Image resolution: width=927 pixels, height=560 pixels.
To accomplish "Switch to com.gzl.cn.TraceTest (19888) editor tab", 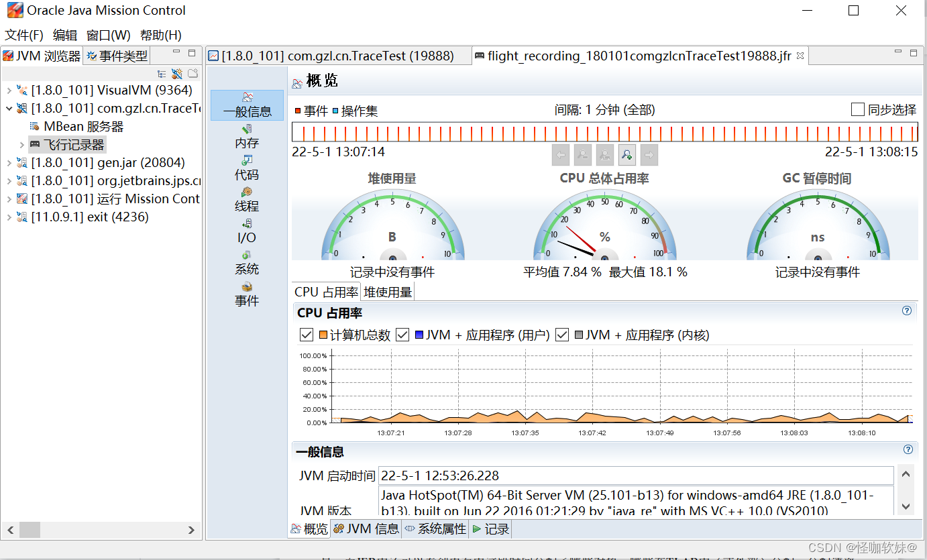I will (x=338, y=56).
